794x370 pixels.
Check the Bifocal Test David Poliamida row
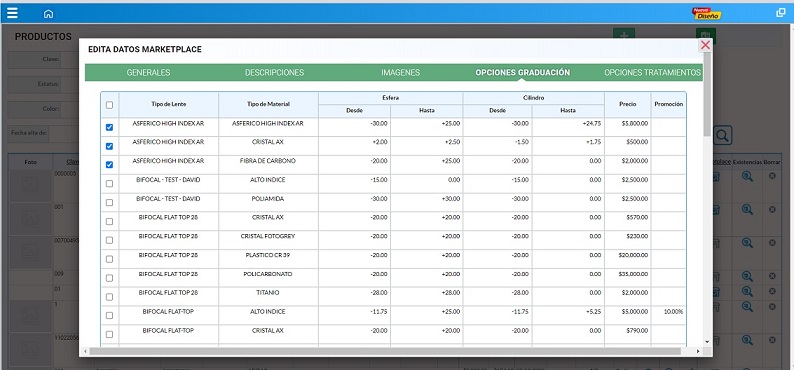tap(109, 202)
